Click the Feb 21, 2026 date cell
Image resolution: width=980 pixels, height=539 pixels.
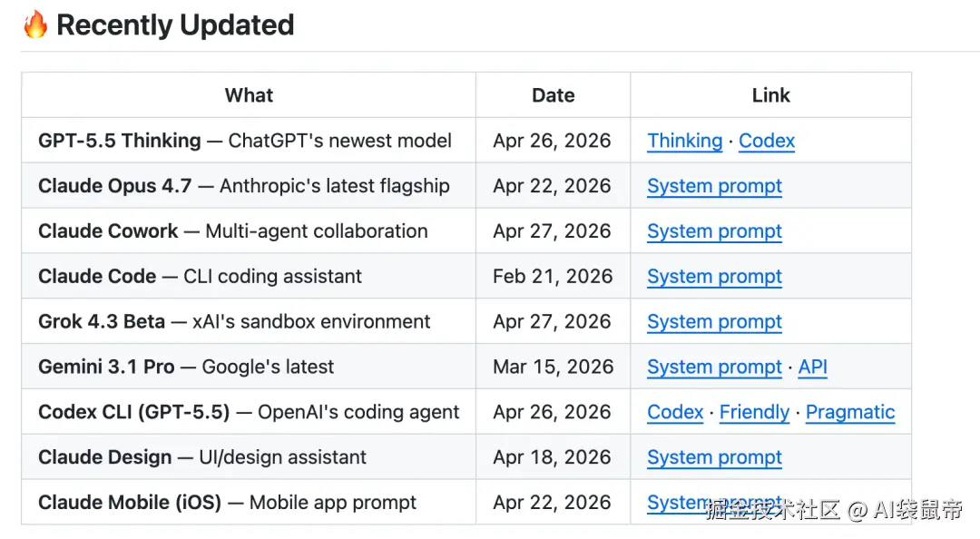click(x=553, y=276)
